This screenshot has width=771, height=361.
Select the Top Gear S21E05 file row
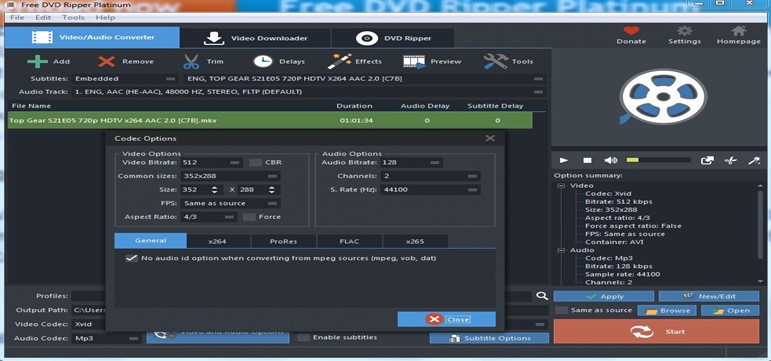tap(270, 120)
